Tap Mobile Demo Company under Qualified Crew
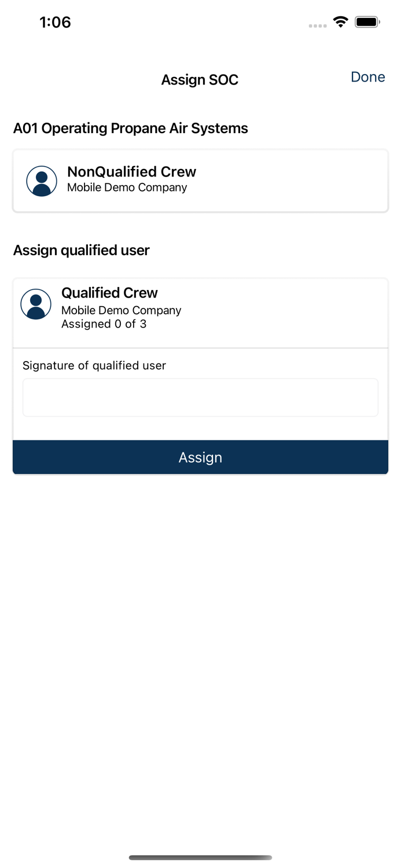The image size is (401, 868). 122,310
